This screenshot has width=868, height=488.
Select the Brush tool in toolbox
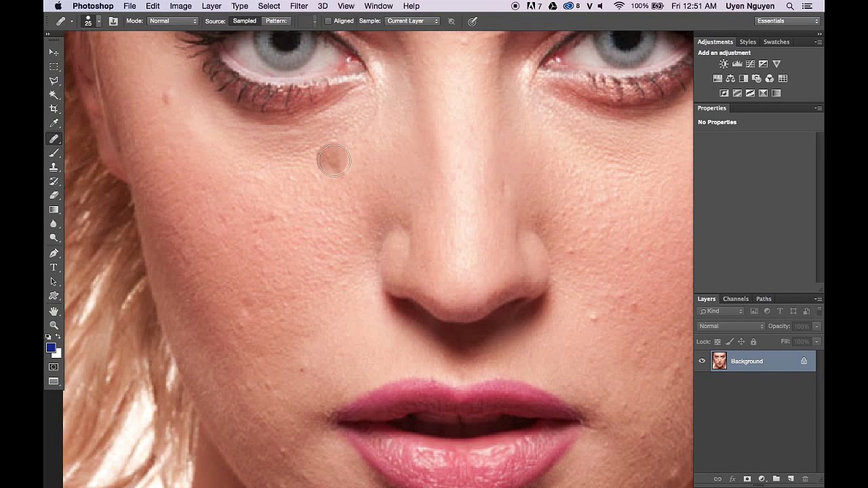[54, 152]
